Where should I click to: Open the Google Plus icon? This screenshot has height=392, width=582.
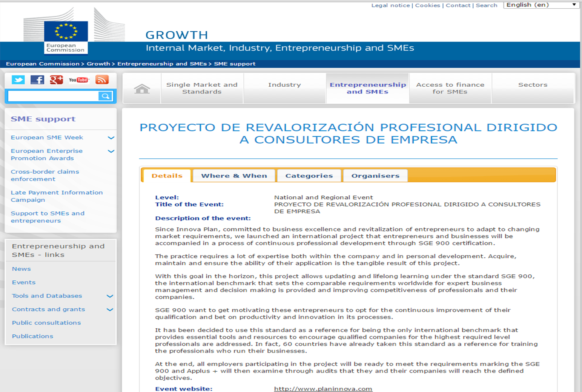click(57, 80)
